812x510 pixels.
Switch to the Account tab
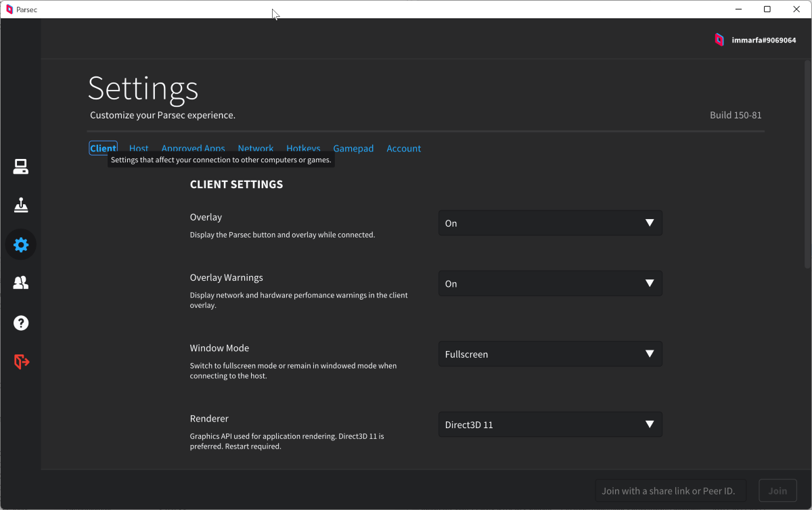click(x=404, y=148)
